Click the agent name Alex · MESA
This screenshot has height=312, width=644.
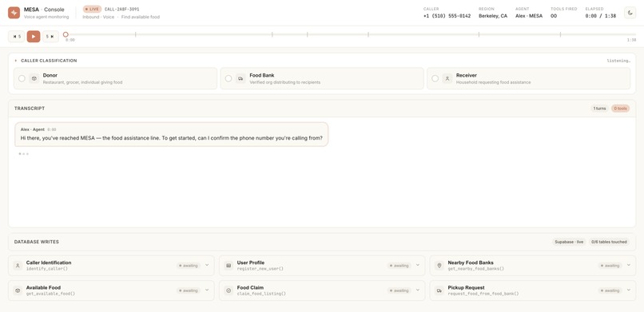(529, 16)
